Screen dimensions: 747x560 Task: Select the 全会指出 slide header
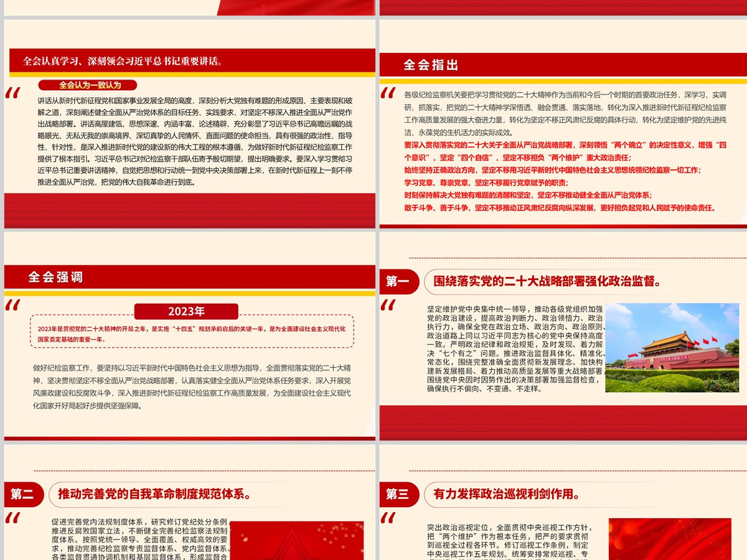(x=431, y=65)
